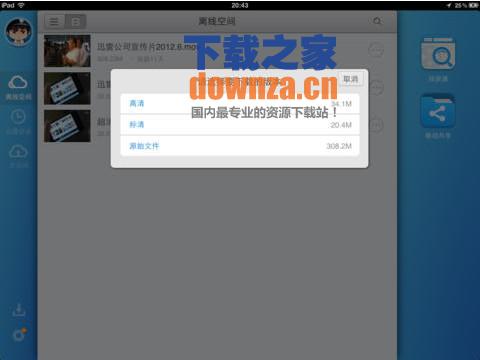
Task: Click the 取消 cancel button in dialog
Action: pyautogui.click(x=351, y=79)
